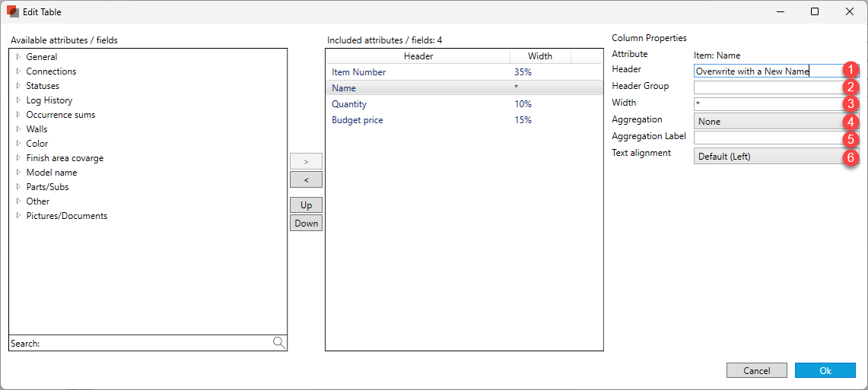The width and height of the screenshot is (868, 390).
Task: Click the Header Group input field
Action: tap(767, 87)
